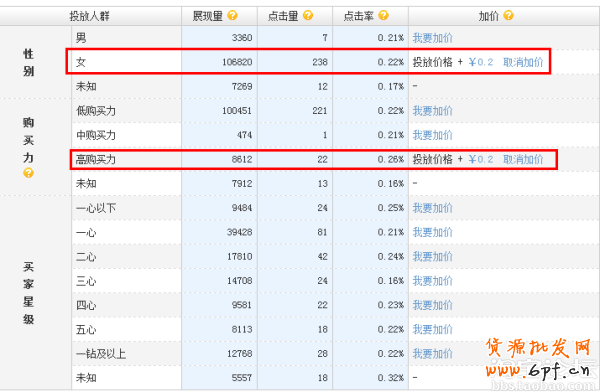Viewport: 600px width, 392px height.
Task: Edit ¥0.2 price in 高购买力 row
Action: click(481, 159)
